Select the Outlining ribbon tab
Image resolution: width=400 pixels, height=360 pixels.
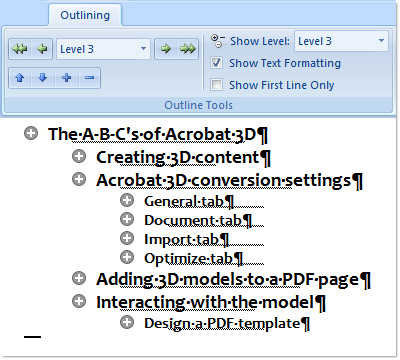point(85,15)
